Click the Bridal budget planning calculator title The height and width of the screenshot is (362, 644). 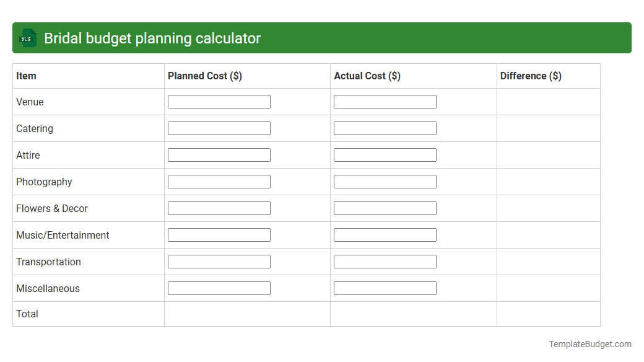[151, 38]
